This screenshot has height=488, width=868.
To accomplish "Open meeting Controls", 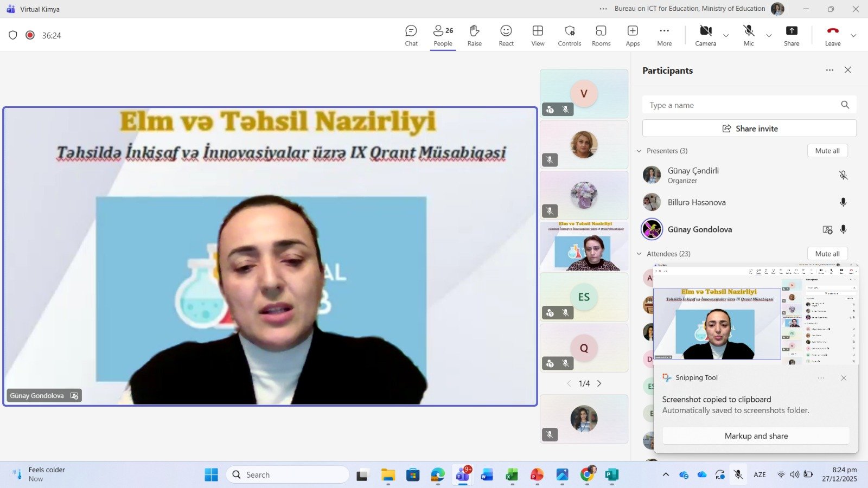I will point(569,36).
